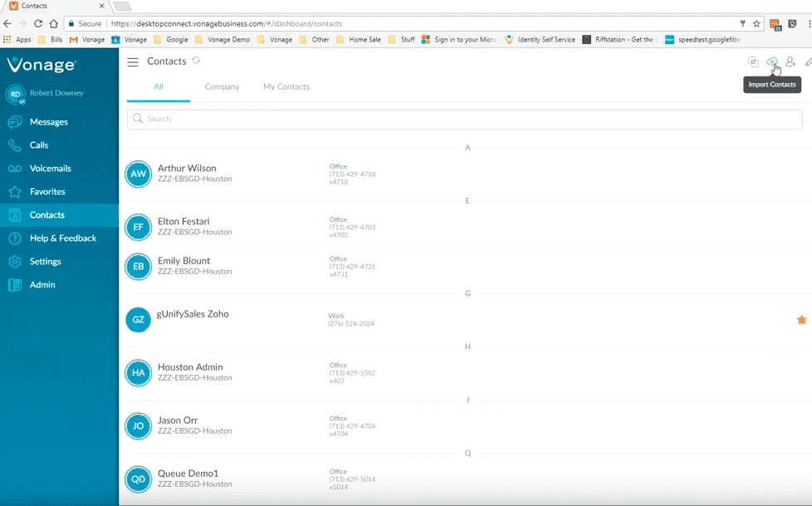The image size is (812, 506).
Task: Click the add new contact icon
Action: point(790,62)
